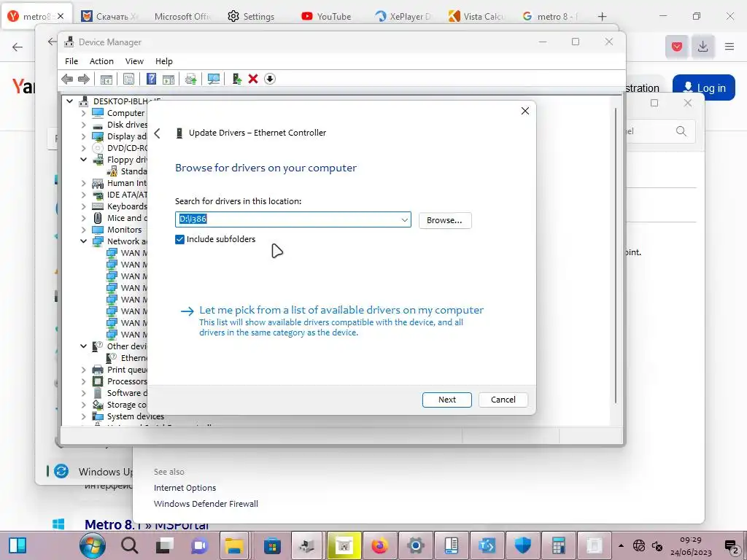Click the show/hide console tree toolbar icon

tap(107, 79)
